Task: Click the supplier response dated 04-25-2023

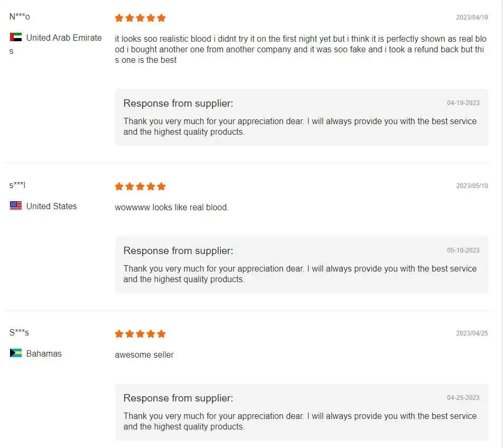Action: coord(300,421)
